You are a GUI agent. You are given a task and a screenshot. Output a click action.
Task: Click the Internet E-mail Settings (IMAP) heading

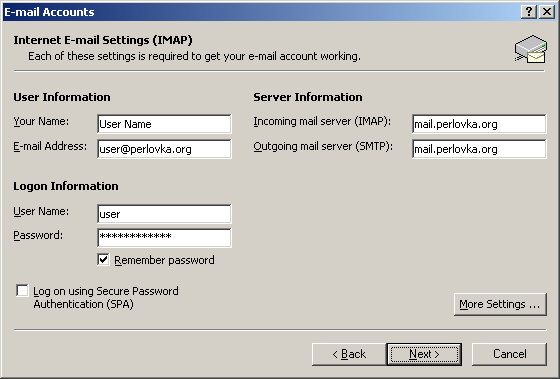point(103,40)
